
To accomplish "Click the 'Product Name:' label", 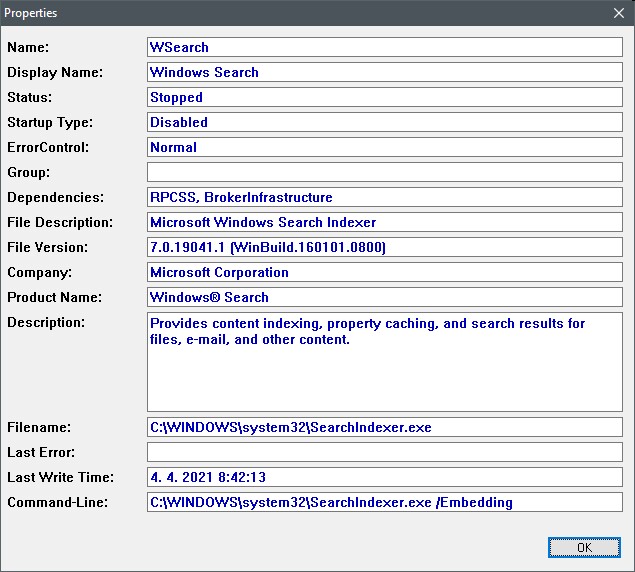I will click(55, 297).
